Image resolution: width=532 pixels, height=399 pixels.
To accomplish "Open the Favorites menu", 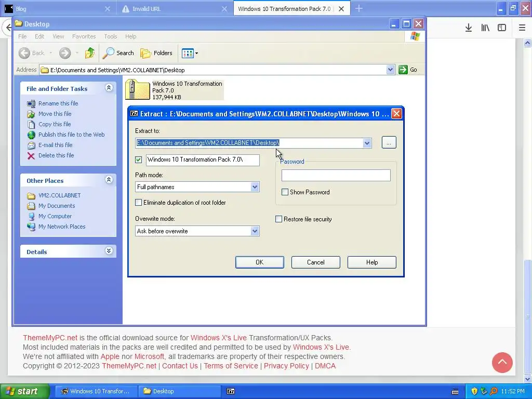I will pos(84,36).
